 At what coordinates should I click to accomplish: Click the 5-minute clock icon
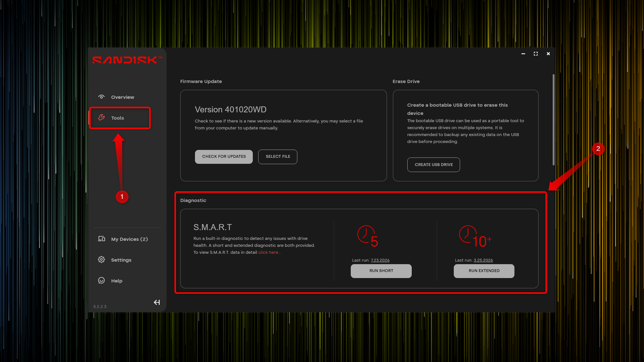(368, 236)
